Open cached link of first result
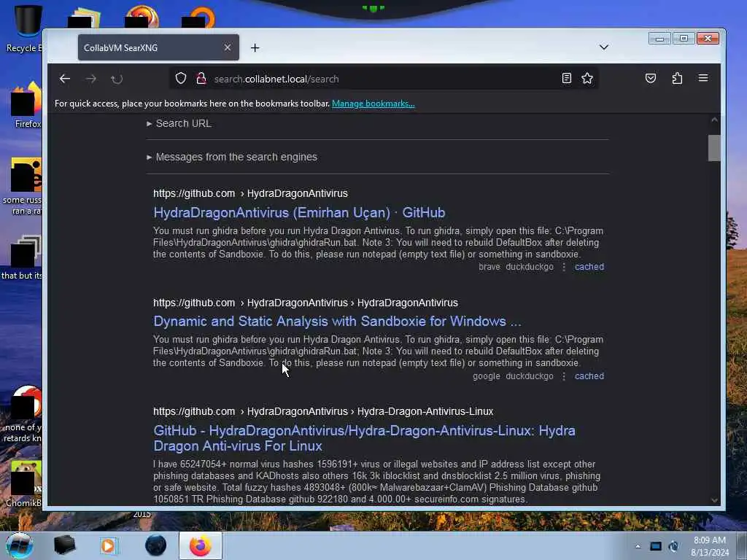The height and width of the screenshot is (560, 747). click(589, 267)
